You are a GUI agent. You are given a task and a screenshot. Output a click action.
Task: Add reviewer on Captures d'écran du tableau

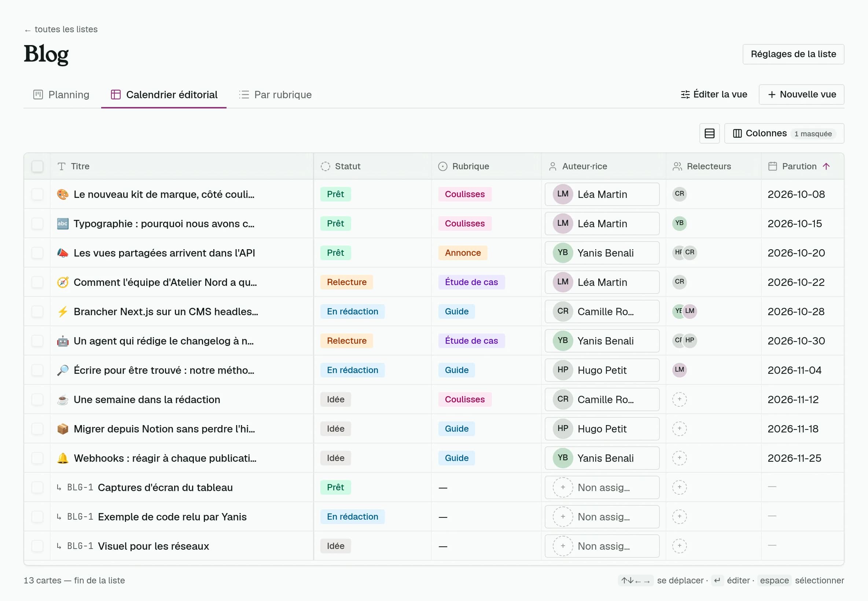point(679,487)
